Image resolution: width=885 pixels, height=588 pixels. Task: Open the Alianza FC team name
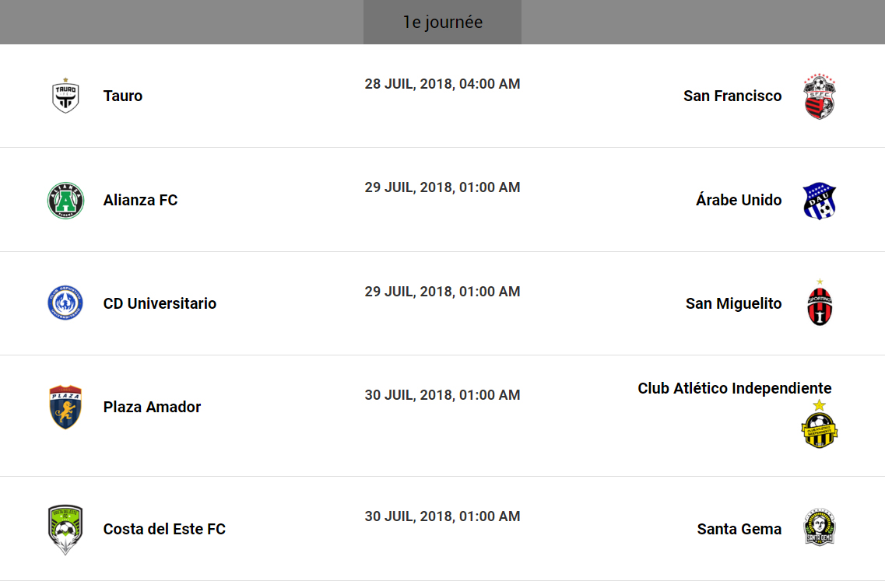[140, 201]
